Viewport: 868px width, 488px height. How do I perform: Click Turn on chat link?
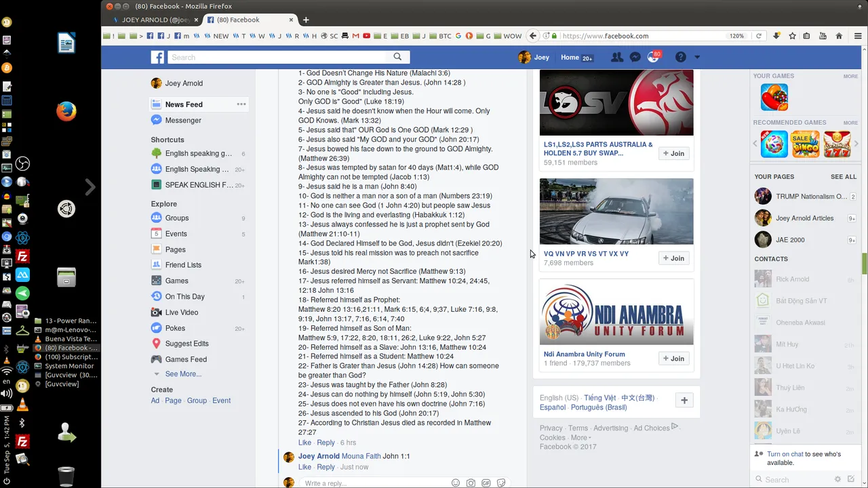pyautogui.click(x=785, y=454)
